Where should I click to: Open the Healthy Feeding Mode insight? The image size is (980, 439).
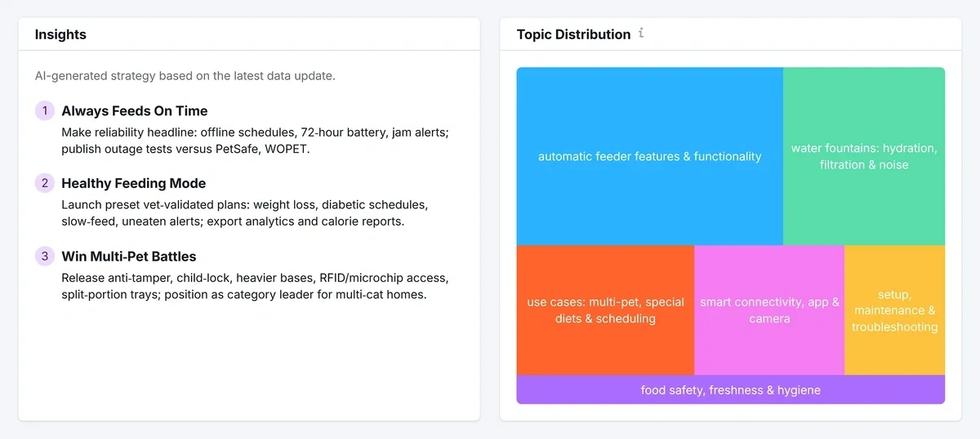coord(134,184)
